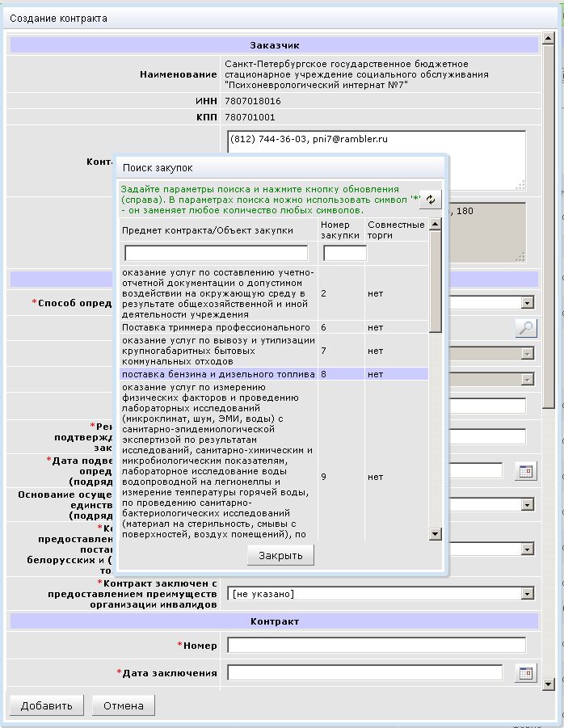Click the Заказчик section header
The height and width of the screenshot is (728, 564).
(275, 45)
